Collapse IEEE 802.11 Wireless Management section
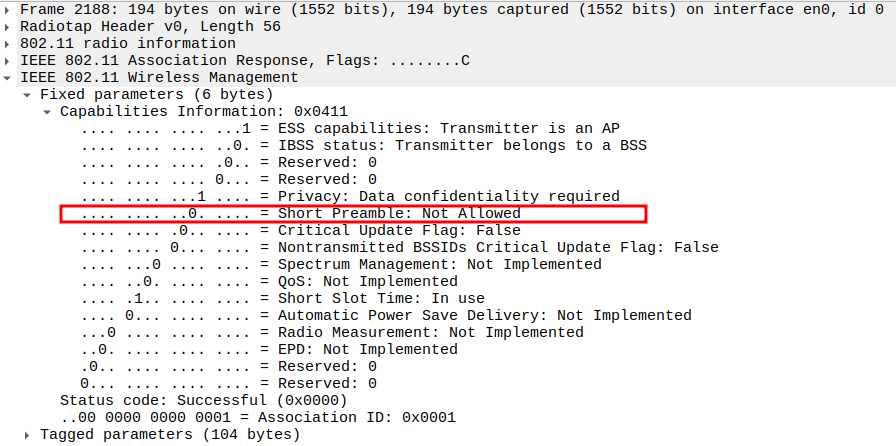This screenshot has height=446, width=896. tap(9, 78)
